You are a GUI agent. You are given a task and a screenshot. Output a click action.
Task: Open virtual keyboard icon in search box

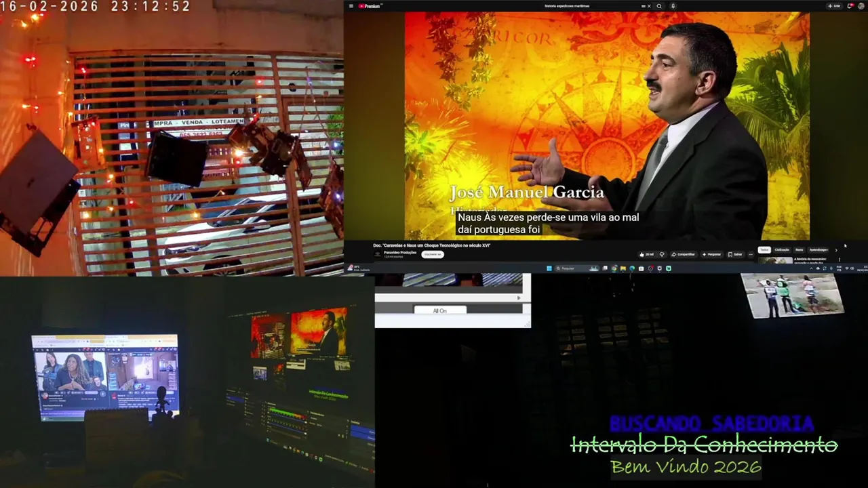click(643, 6)
